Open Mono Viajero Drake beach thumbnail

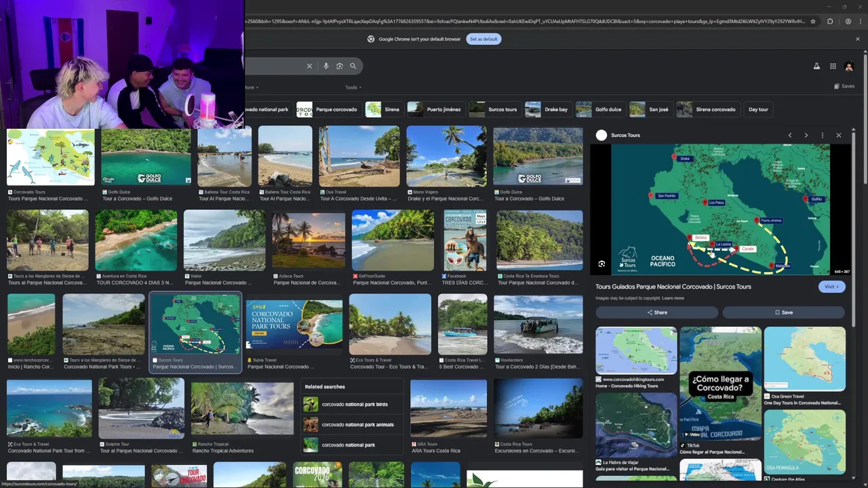coord(446,156)
